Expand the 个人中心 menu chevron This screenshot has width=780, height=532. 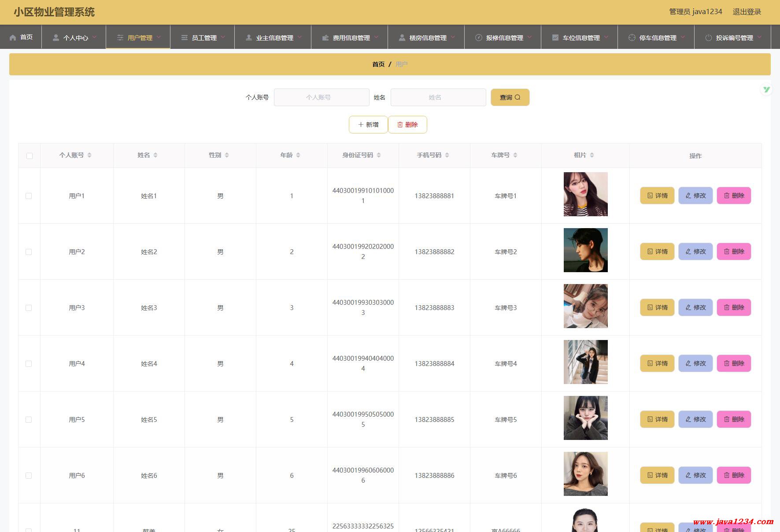94,37
